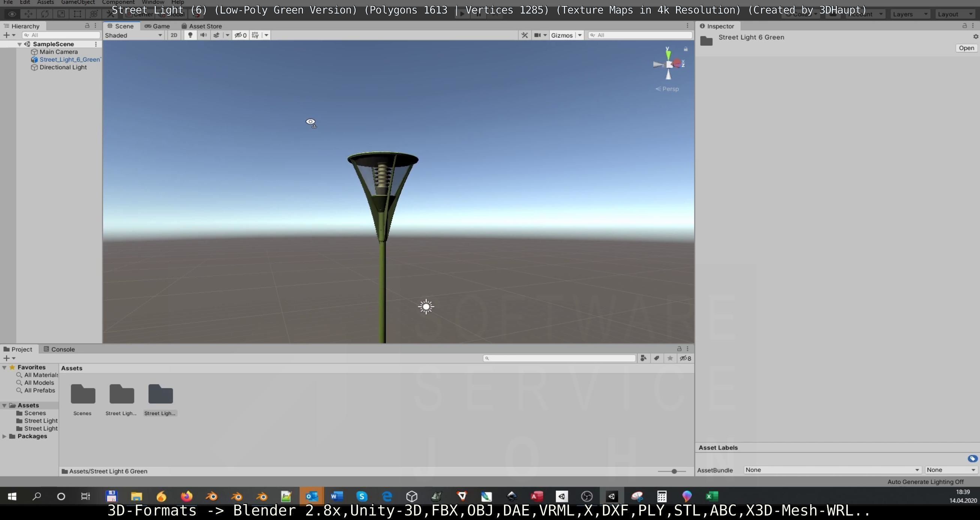Viewport: 980px width, 520px height.
Task: Toggle hidden packages visibility counter
Action: [x=685, y=358]
